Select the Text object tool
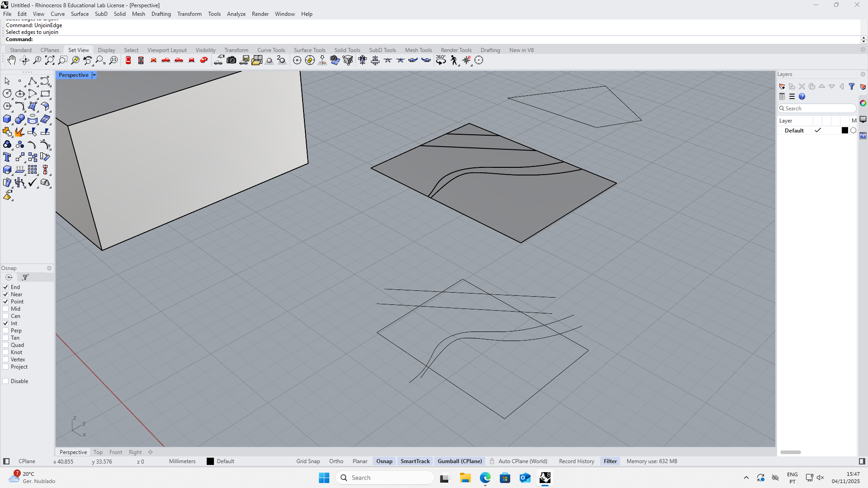 click(x=7, y=157)
